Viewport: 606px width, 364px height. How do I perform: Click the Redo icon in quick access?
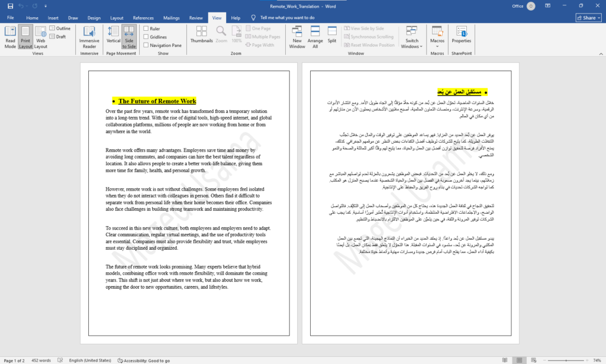(35, 6)
